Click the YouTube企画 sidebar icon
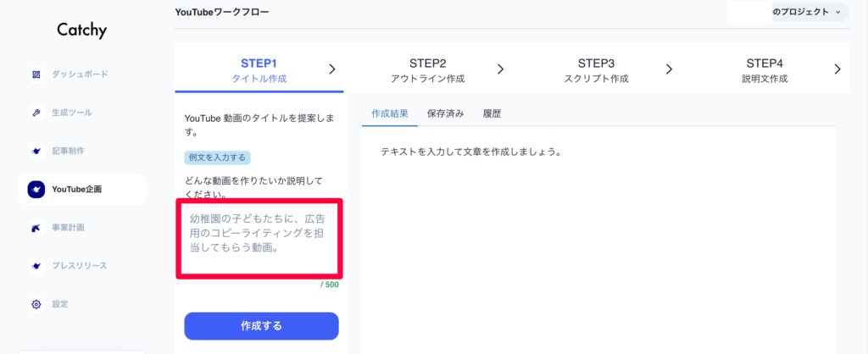This screenshot has width=868, height=354. tap(36, 190)
